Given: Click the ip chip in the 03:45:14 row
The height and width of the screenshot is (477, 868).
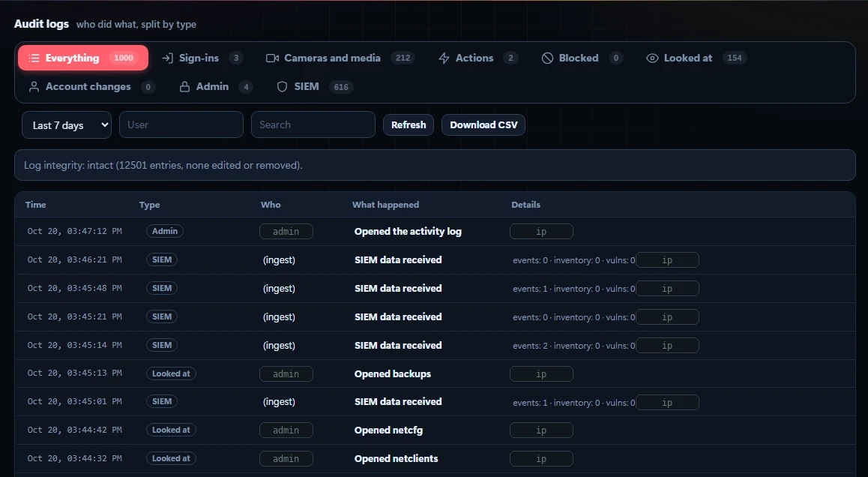Looking at the screenshot, I should click(667, 346).
